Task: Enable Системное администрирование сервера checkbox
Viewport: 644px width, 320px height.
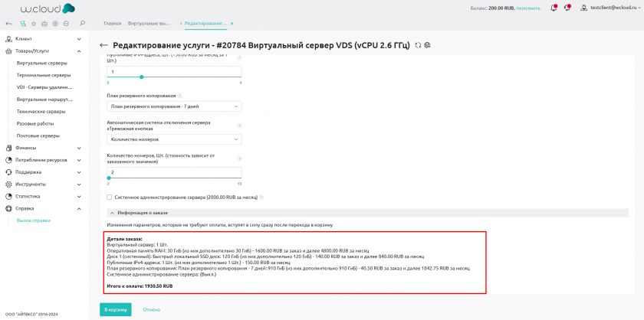Action: pyautogui.click(x=110, y=197)
